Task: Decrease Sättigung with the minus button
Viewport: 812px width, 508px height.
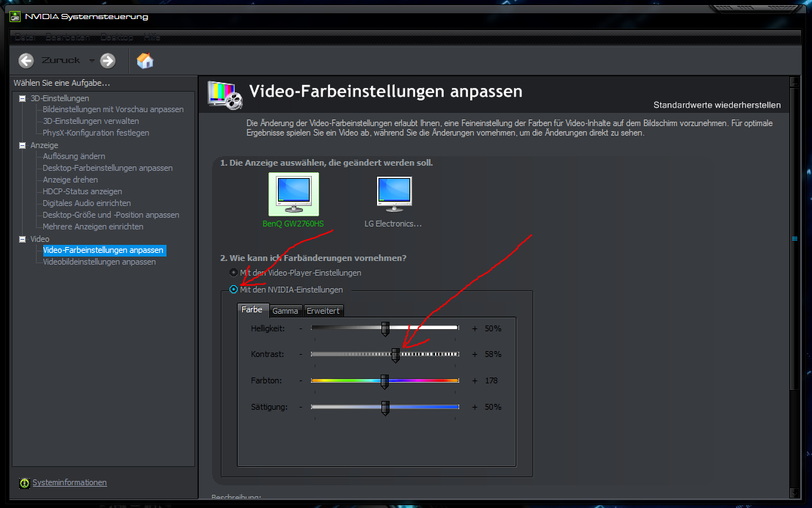Action: 300,407
